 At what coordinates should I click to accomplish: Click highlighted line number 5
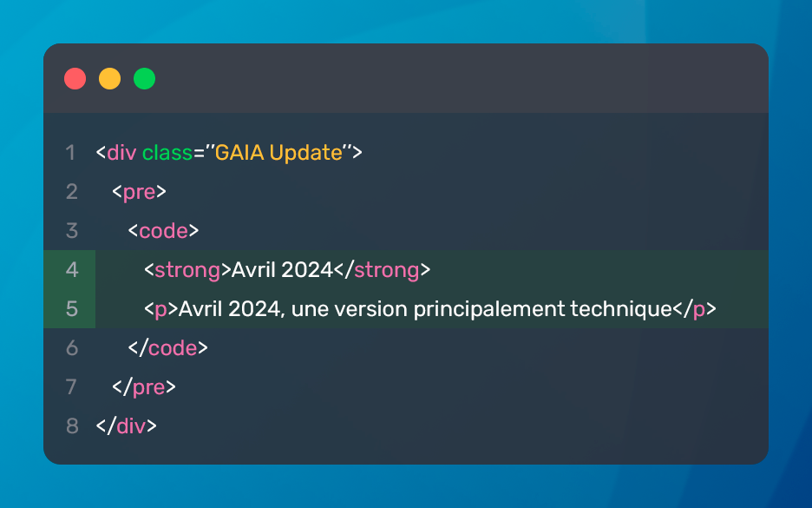pyautogui.click(x=71, y=309)
